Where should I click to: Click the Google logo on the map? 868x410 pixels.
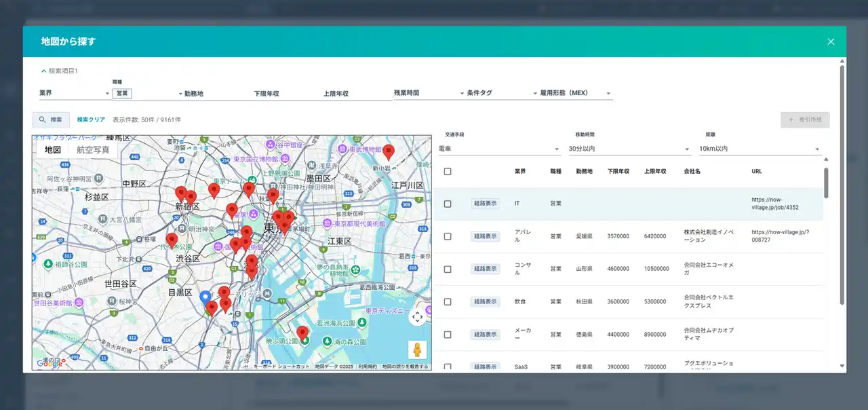[49, 364]
